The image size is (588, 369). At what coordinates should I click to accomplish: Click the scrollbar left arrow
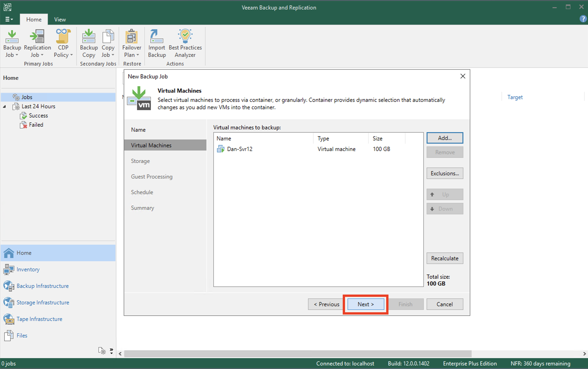point(120,354)
